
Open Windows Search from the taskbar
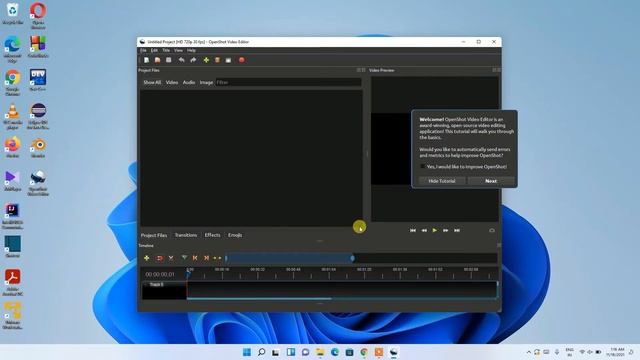pos(262,352)
